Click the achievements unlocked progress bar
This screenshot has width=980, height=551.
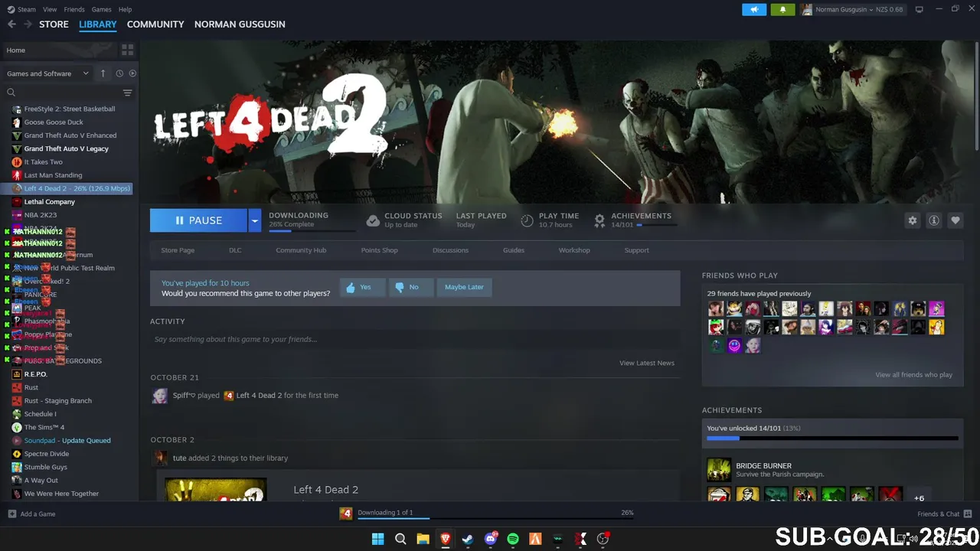tap(832, 439)
